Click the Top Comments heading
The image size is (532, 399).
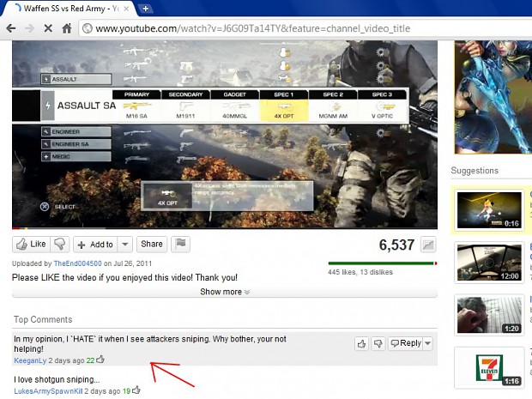pos(43,319)
